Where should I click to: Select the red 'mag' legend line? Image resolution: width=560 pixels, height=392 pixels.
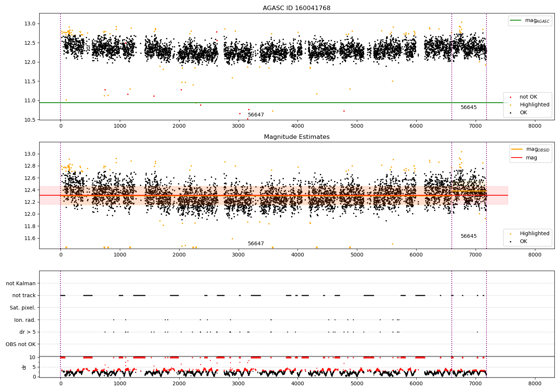517,158
